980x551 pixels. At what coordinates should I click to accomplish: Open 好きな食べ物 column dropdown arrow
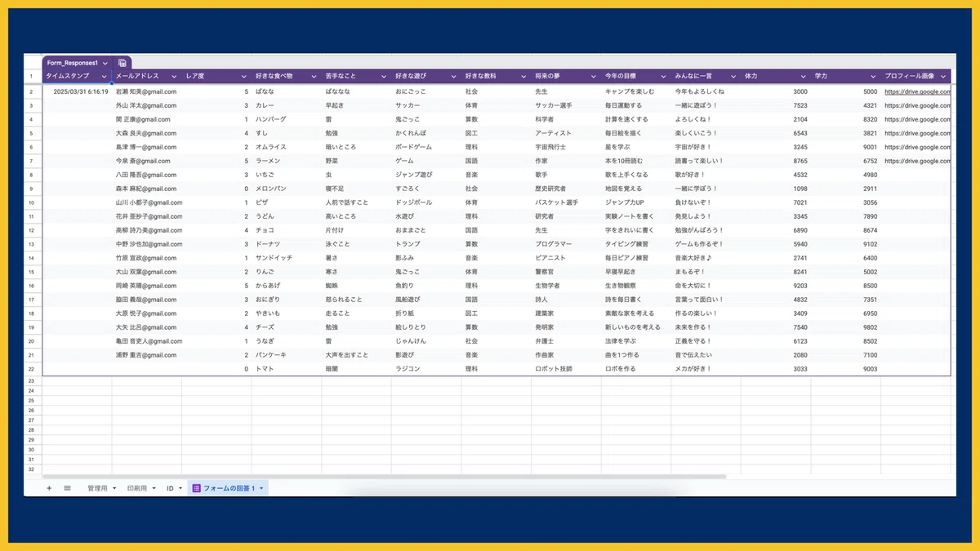[314, 77]
